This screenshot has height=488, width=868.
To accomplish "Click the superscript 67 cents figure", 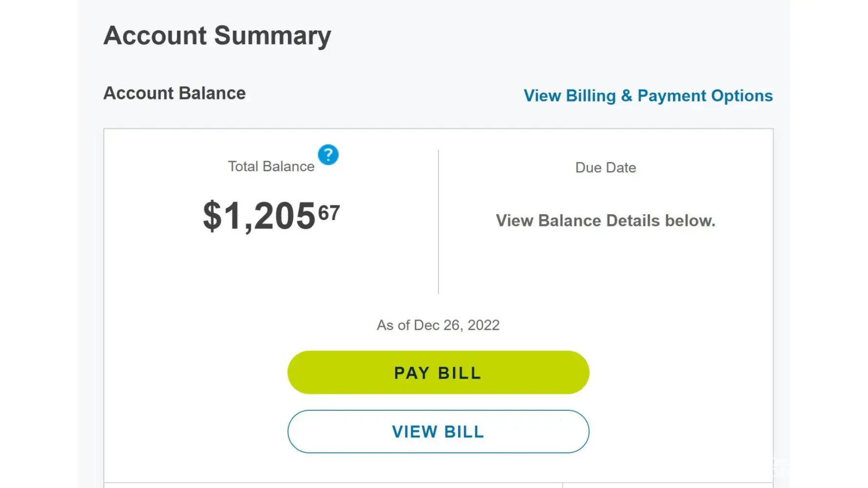I will tap(329, 213).
